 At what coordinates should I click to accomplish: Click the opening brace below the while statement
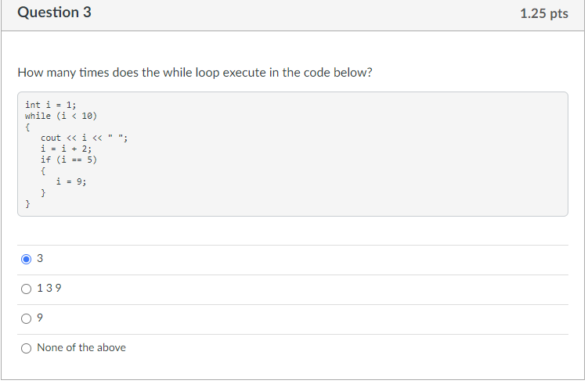(27, 127)
